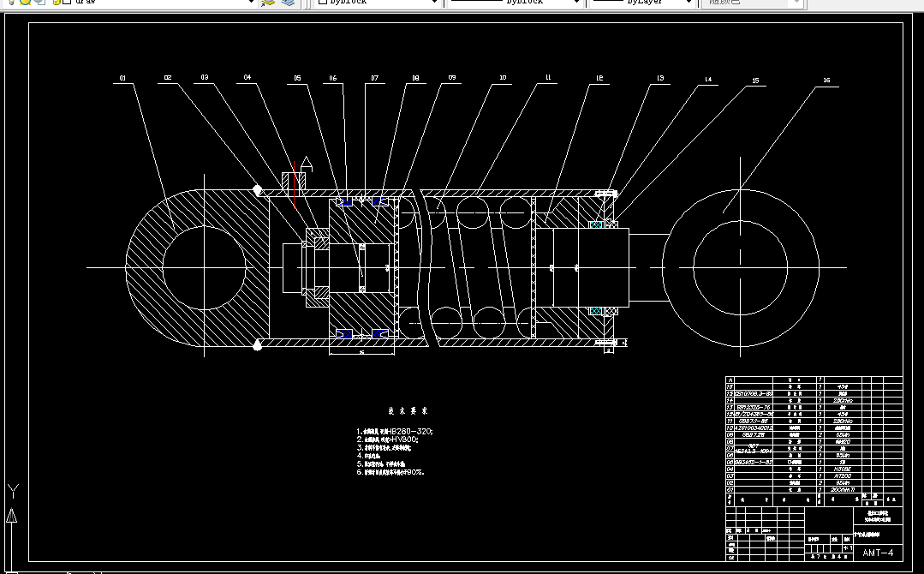Select part callout label 01
This screenshot has width=924, height=574.
click(x=122, y=78)
